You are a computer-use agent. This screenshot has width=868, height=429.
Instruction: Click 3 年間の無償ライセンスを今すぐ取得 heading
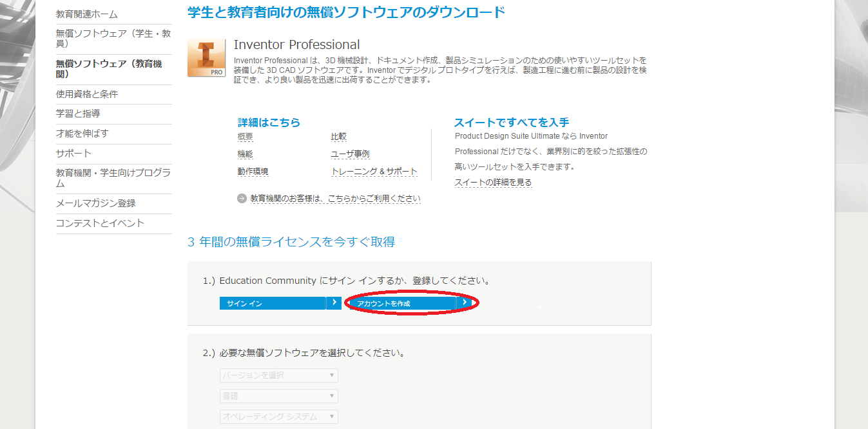(x=291, y=242)
